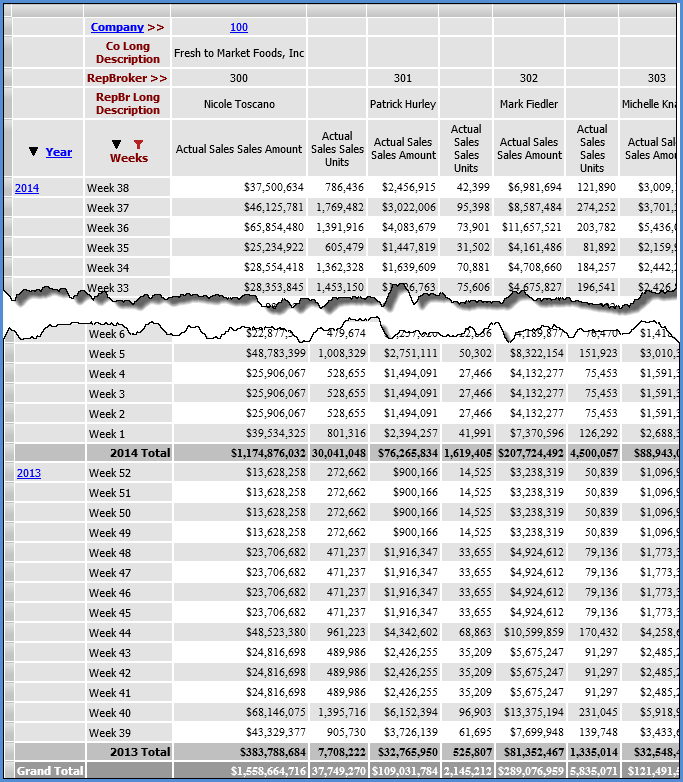This screenshot has width=683, height=782.
Task: Select the Week 38 row label
Action: coord(108,188)
